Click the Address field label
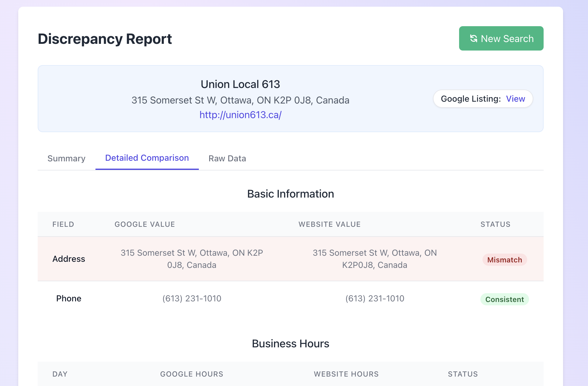 coord(69,259)
